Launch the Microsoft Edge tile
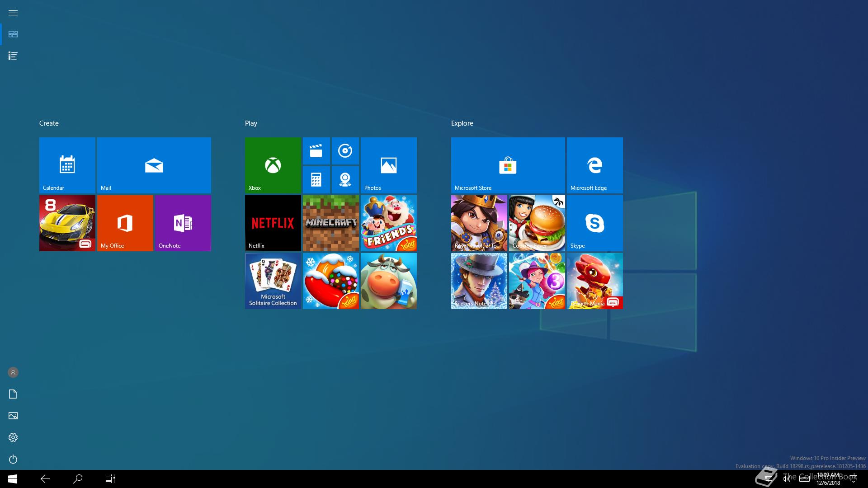Viewport: 868px width, 488px height. point(595,165)
